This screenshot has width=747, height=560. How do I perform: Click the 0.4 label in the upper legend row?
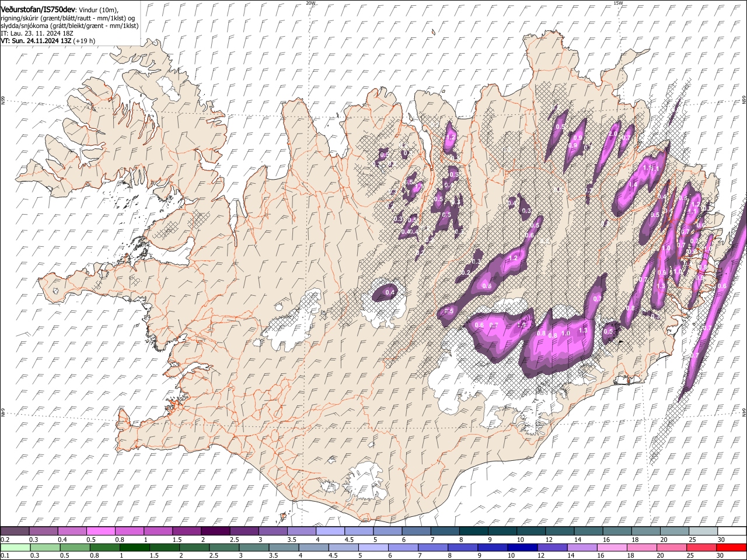point(62,540)
